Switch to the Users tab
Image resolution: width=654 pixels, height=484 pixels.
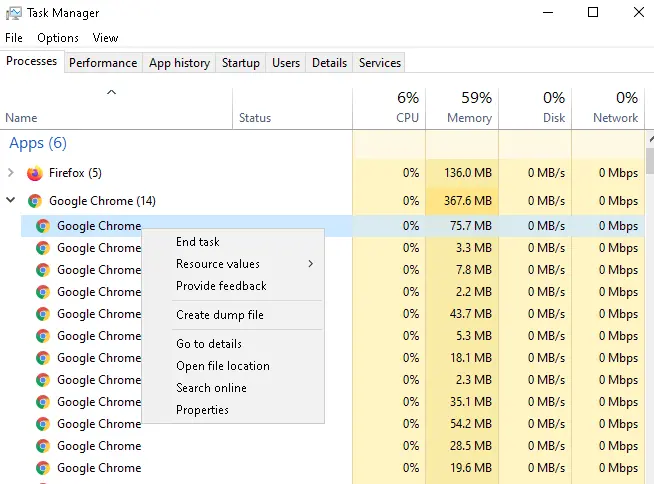click(286, 63)
